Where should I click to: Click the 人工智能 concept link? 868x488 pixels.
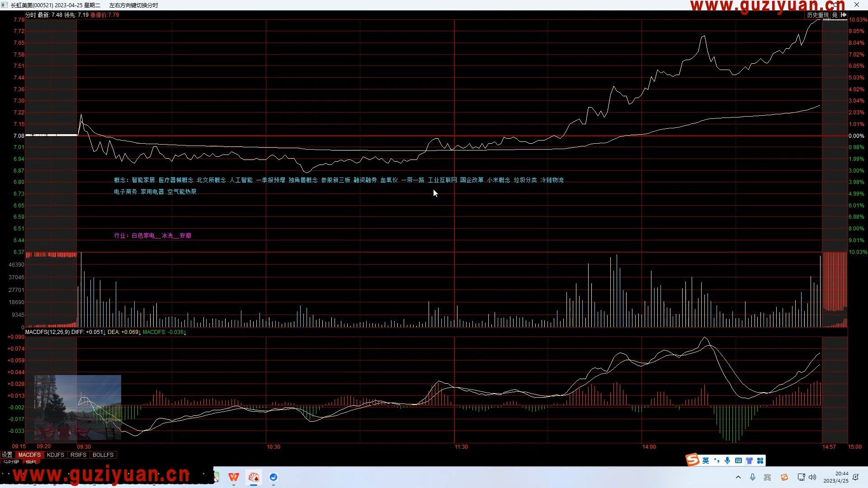pos(241,180)
